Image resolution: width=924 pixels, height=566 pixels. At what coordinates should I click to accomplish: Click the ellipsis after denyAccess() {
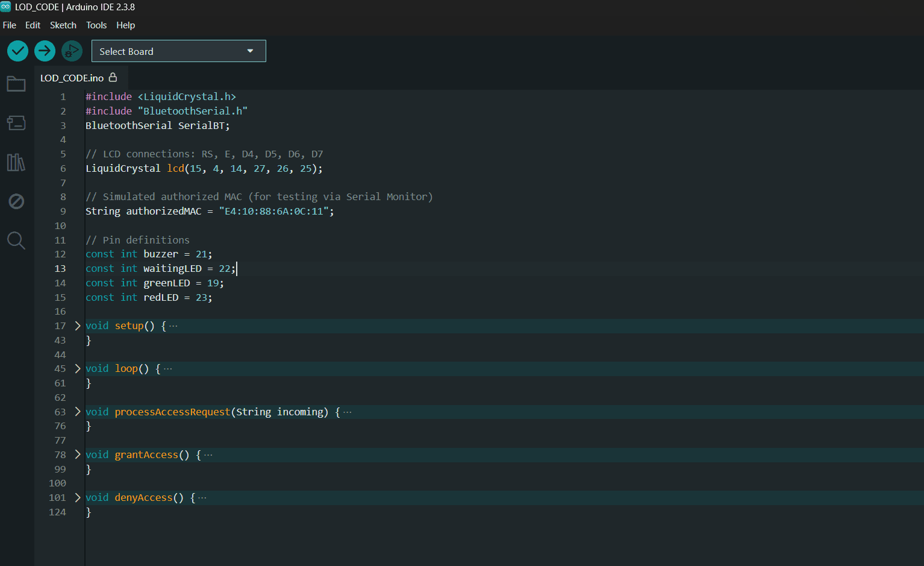click(x=202, y=498)
